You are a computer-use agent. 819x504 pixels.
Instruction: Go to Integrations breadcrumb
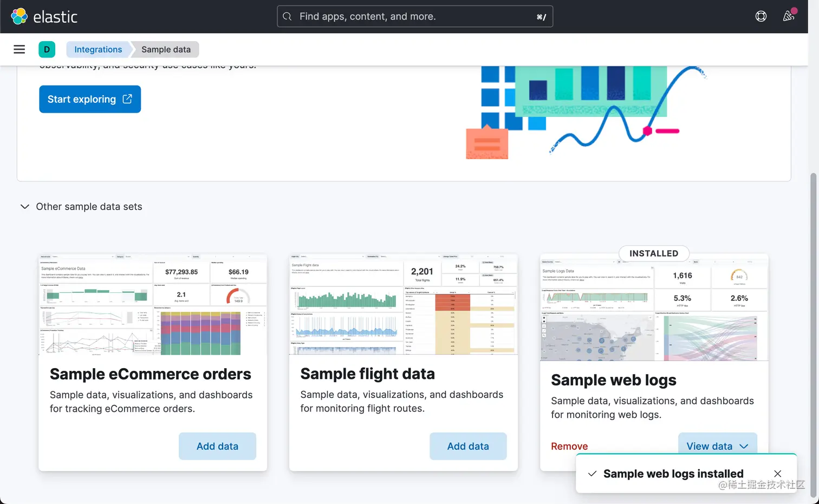(98, 49)
